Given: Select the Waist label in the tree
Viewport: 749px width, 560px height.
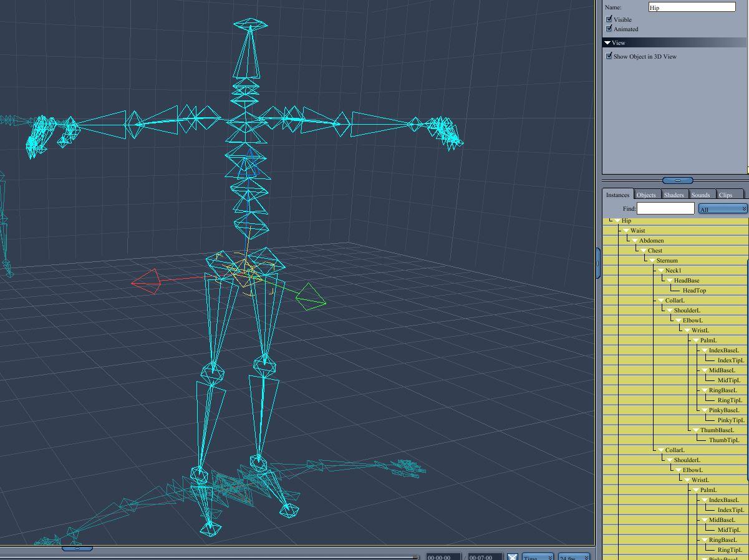Looking at the screenshot, I should tap(637, 231).
